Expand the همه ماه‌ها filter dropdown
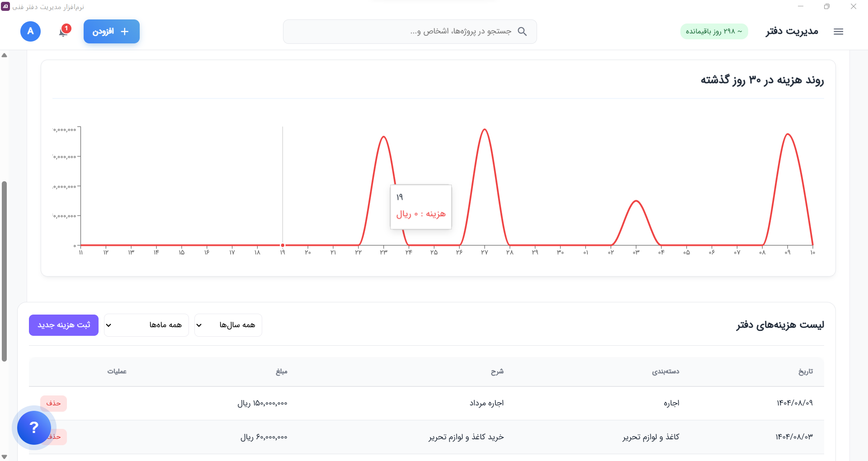 [x=146, y=325]
